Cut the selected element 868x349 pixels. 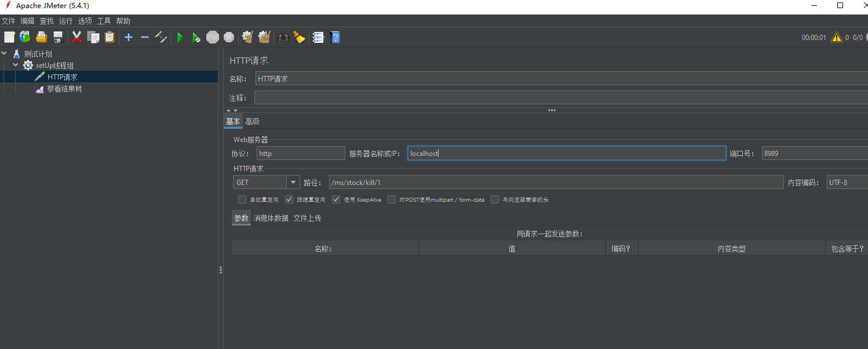(x=76, y=37)
